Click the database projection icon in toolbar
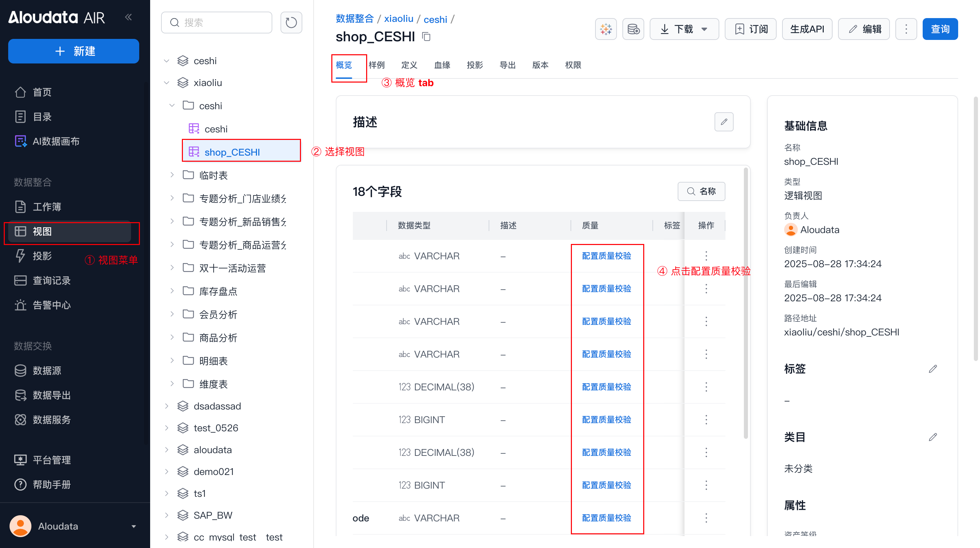The height and width of the screenshot is (548, 980). point(633,29)
